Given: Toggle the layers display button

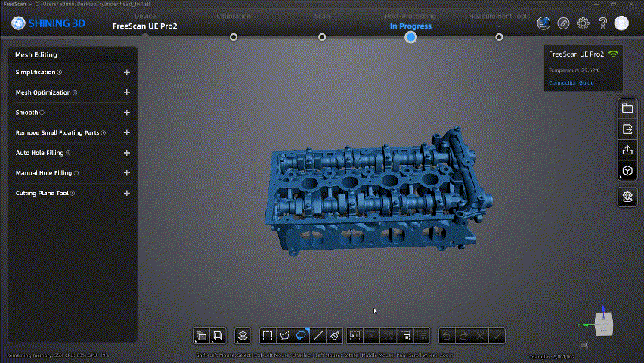Looking at the screenshot, I should point(243,336).
